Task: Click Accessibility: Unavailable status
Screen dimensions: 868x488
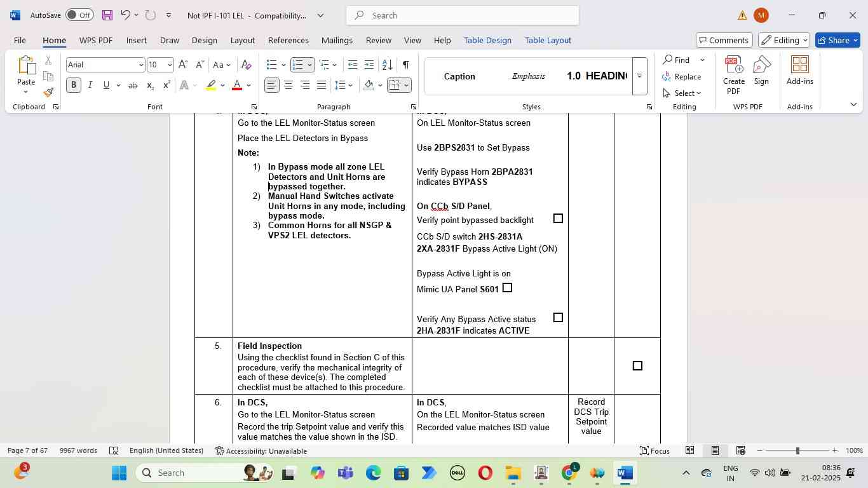Action: [261, 451]
